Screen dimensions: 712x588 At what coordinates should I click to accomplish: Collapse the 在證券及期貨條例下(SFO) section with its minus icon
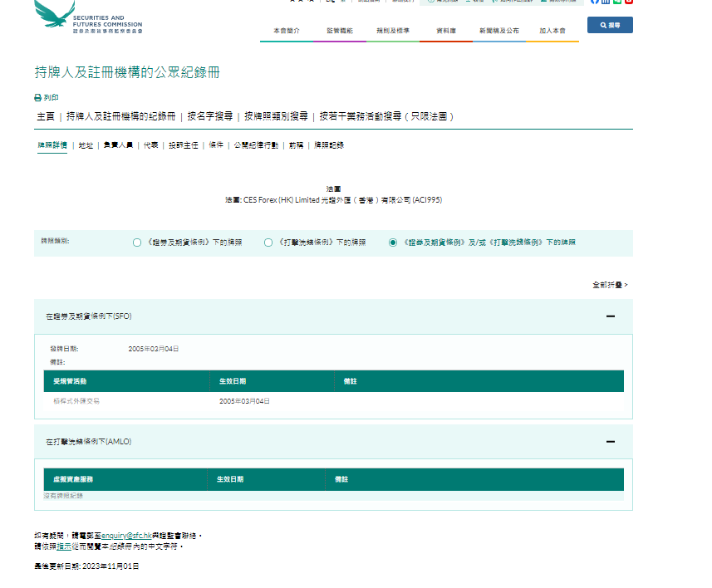[611, 316]
